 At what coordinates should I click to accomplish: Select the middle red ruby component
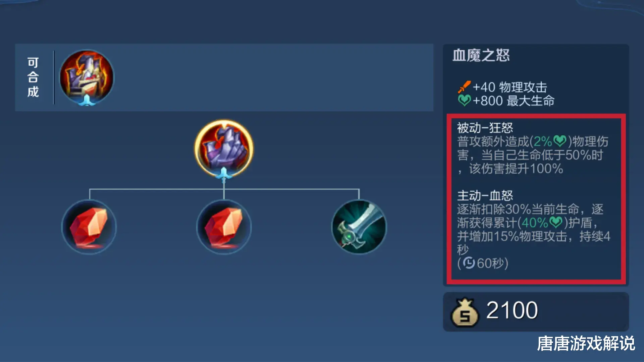click(224, 227)
